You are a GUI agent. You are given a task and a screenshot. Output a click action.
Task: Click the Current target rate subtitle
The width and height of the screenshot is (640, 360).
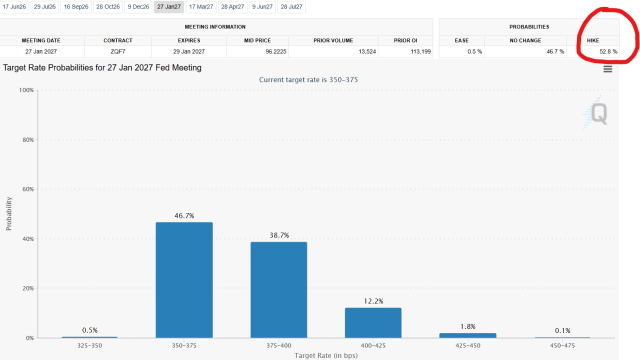pos(308,80)
